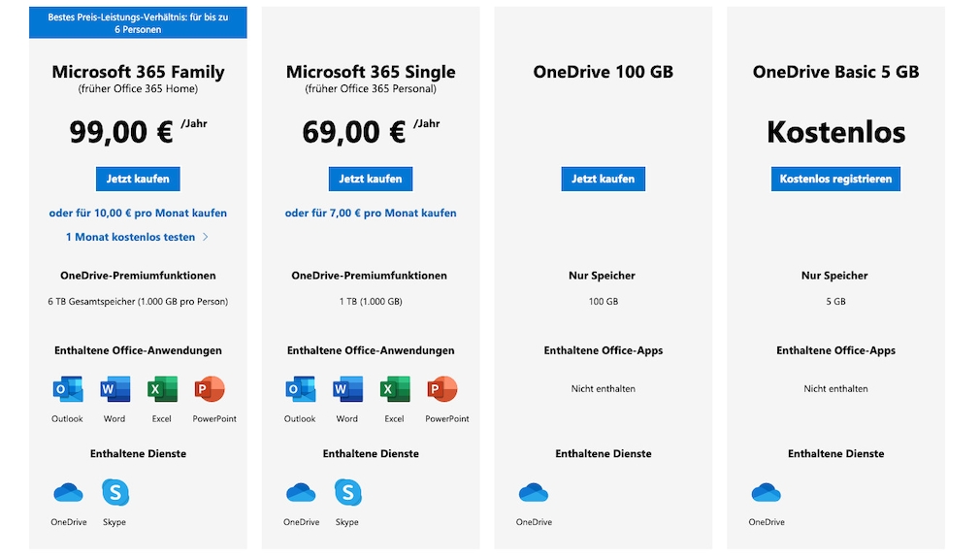The image size is (980, 560).
Task: Expand the 1 Monat kostenlos testen chevron
Action: 206,237
